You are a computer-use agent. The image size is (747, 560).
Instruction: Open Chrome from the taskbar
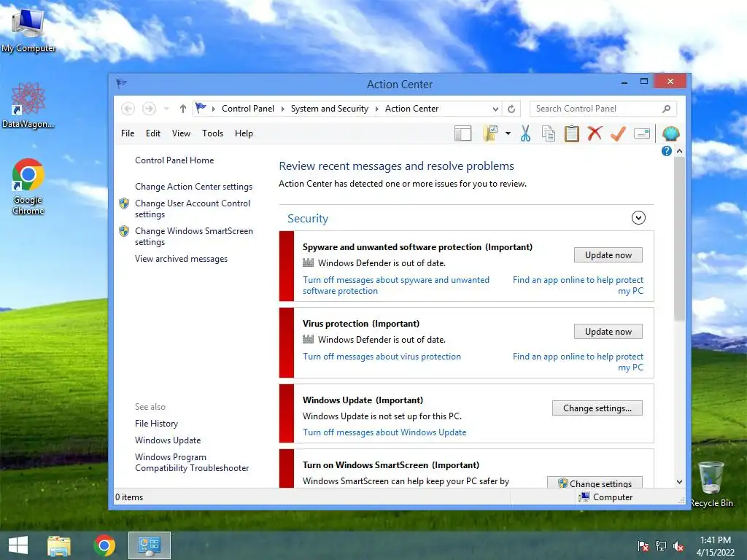click(x=104, y=545)
